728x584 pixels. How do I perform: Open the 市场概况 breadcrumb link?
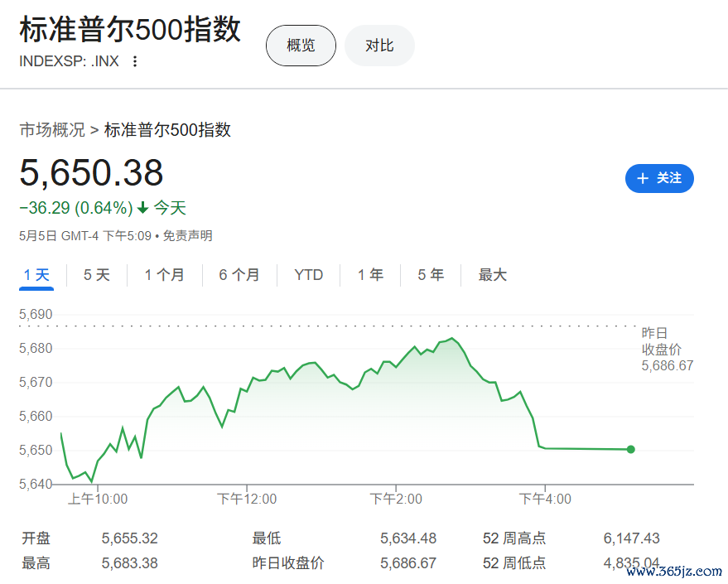[52, 129]
